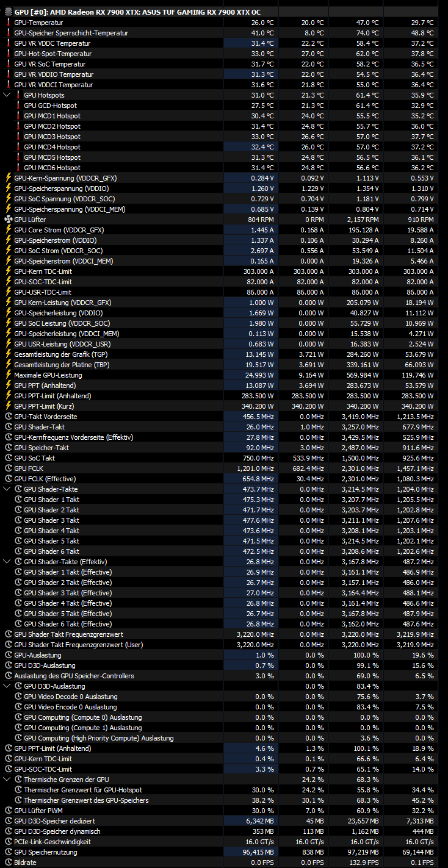Click the 132.9 FPS maximum Bildrate value
This screenshot has height=868, width=448.
click(x=364, y=863)
